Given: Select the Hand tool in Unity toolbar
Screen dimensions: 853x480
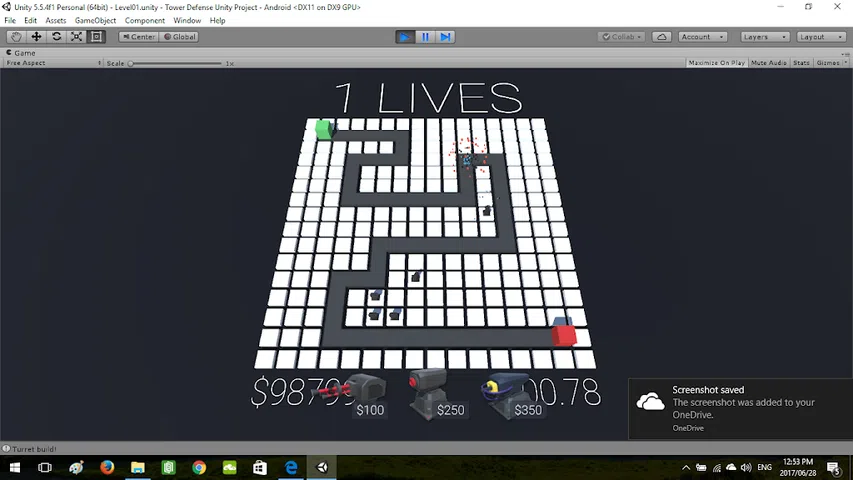Looking at the screenshot, I should coord(16,37).
